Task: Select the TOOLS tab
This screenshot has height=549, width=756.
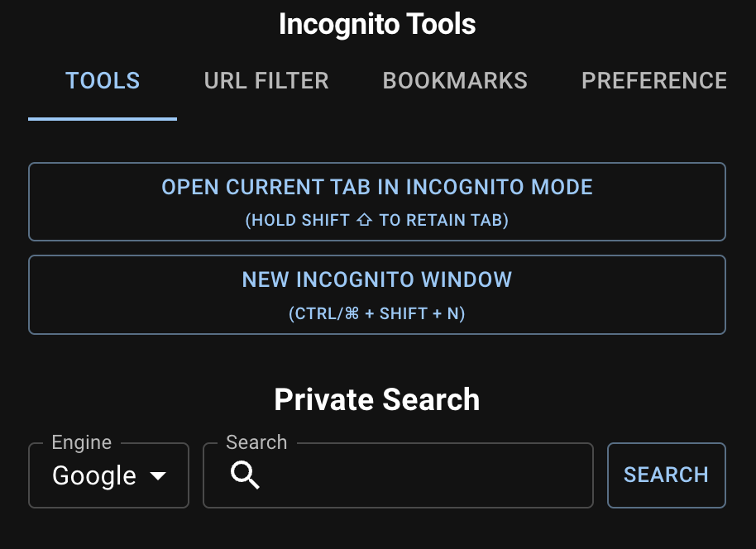Action: (102, 80)
